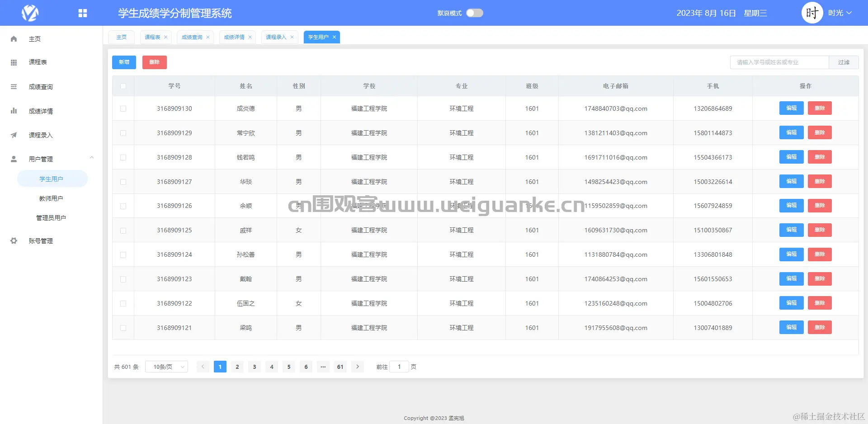The width and height of the screenshot is (868, 424).
Task: Click the bar chart icon beside 成绩详情
Action: (14, 111)
